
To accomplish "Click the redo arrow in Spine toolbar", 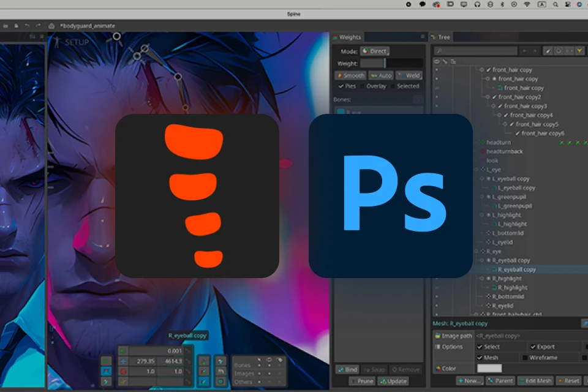I will [38, 26].
